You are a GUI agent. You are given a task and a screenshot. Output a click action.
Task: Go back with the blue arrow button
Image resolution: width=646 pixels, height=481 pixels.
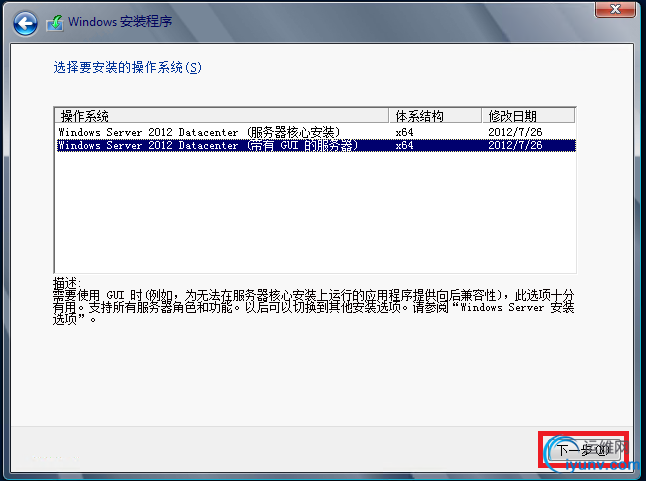pyautogui.click(x=25, y=23)
